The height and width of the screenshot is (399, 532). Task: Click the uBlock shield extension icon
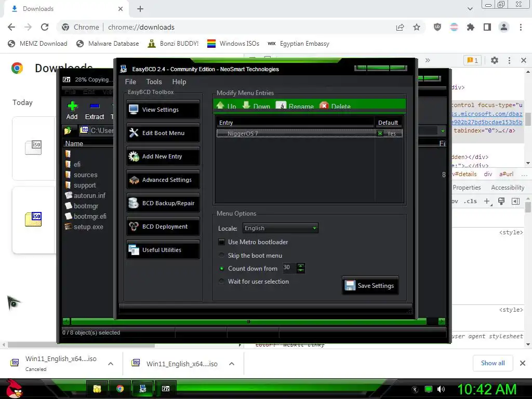point(437,27)
